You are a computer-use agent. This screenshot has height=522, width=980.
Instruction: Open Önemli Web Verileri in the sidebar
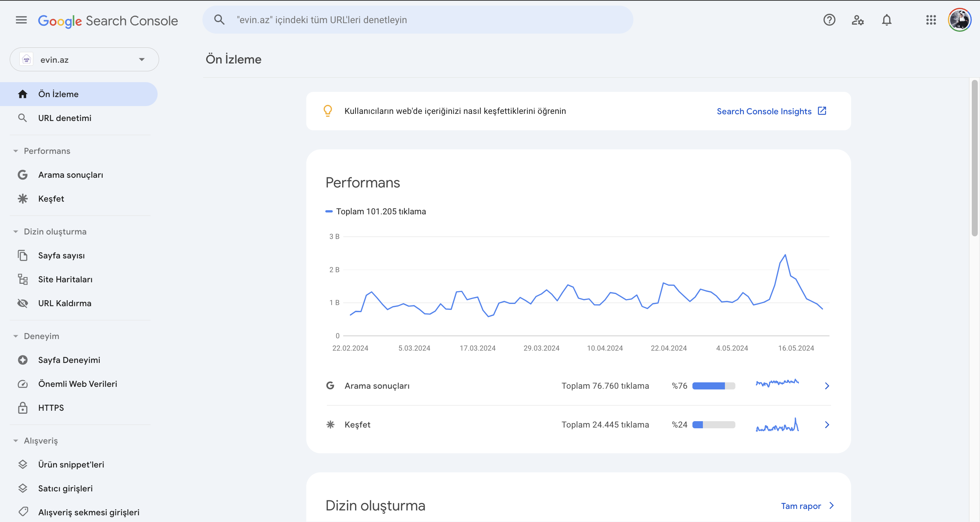[79, 384]
